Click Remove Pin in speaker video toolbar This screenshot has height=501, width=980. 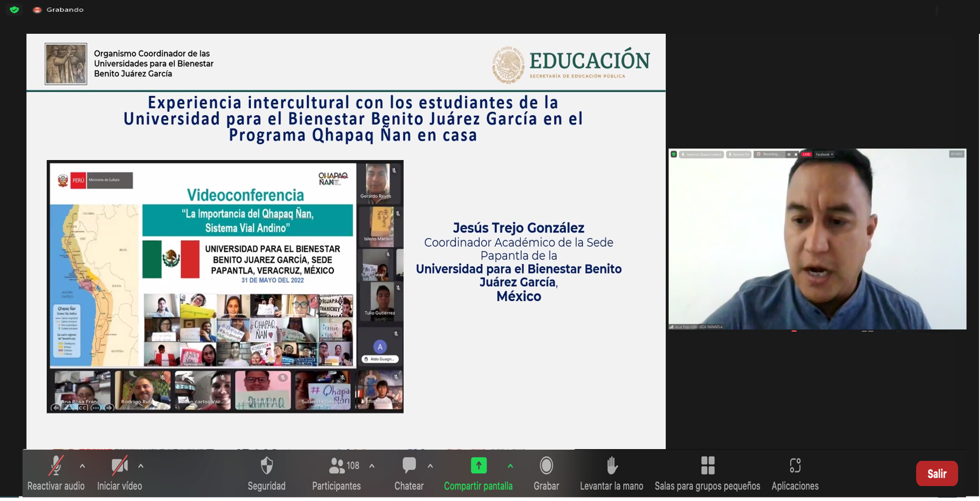(739, 154)
